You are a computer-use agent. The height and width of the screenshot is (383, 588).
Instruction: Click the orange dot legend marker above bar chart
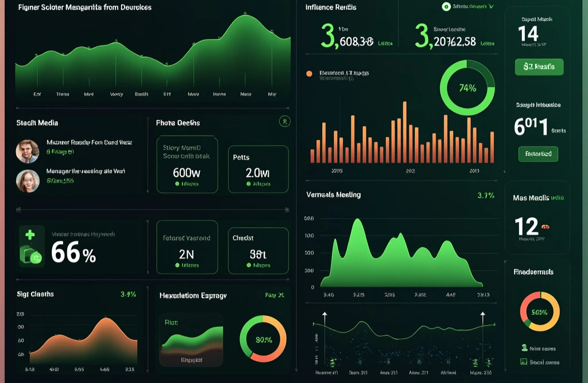click(x=310, y=73)
